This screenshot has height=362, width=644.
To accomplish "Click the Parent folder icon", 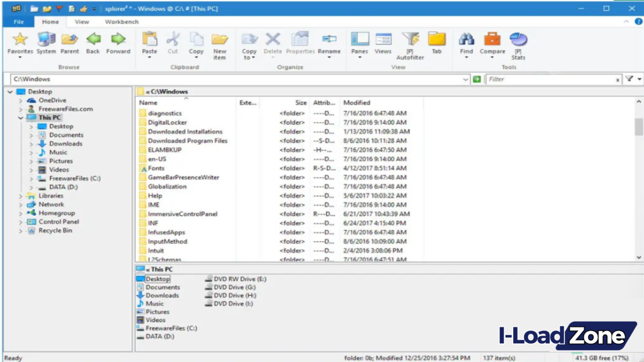I will pos(70,39).
